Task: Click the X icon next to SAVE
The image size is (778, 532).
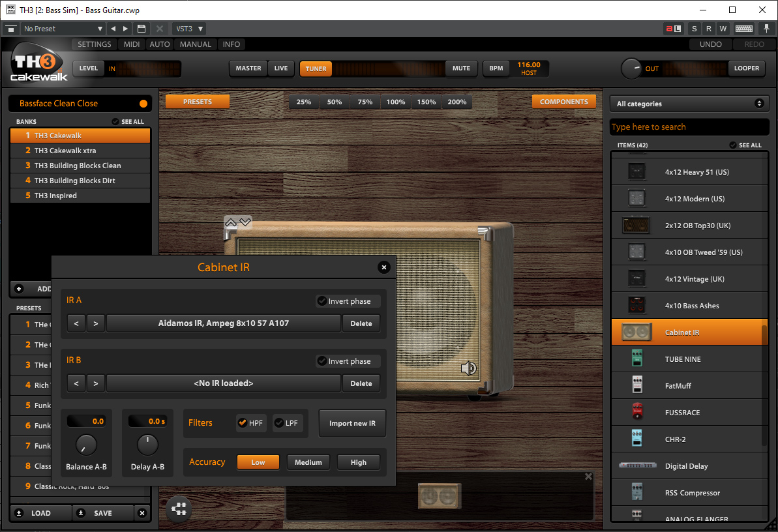Action: 142,513
